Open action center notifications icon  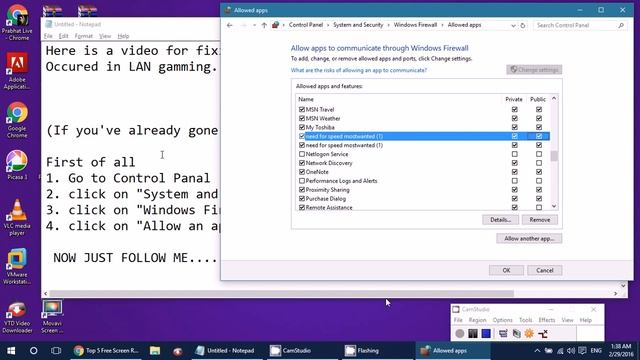[582, 351]
